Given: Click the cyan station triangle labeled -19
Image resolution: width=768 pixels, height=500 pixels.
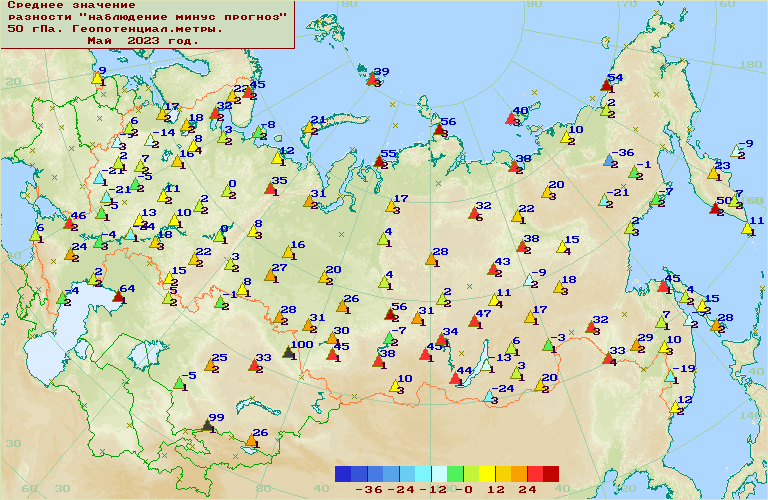Looking at the screenshot, I should click(x=671, y=376).
